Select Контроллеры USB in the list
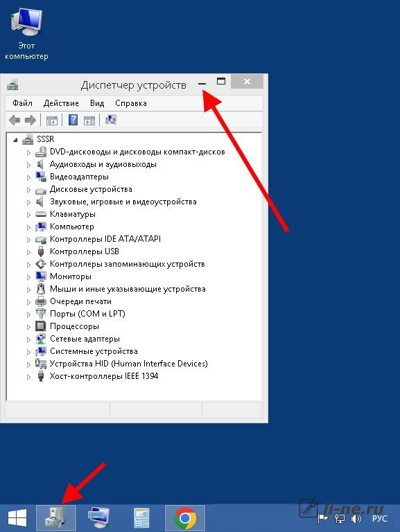This screenshot has width=400, height=532. tap(85, 251)
